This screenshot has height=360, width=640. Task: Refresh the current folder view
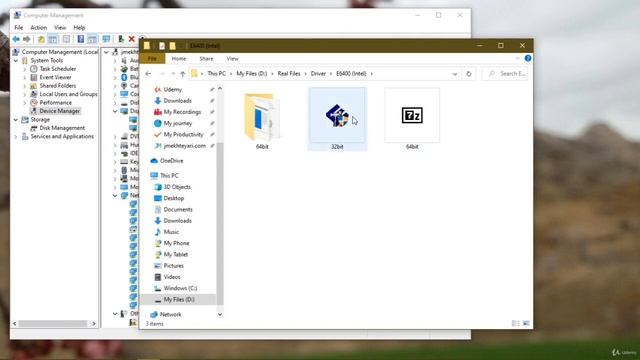click(469, 74)
